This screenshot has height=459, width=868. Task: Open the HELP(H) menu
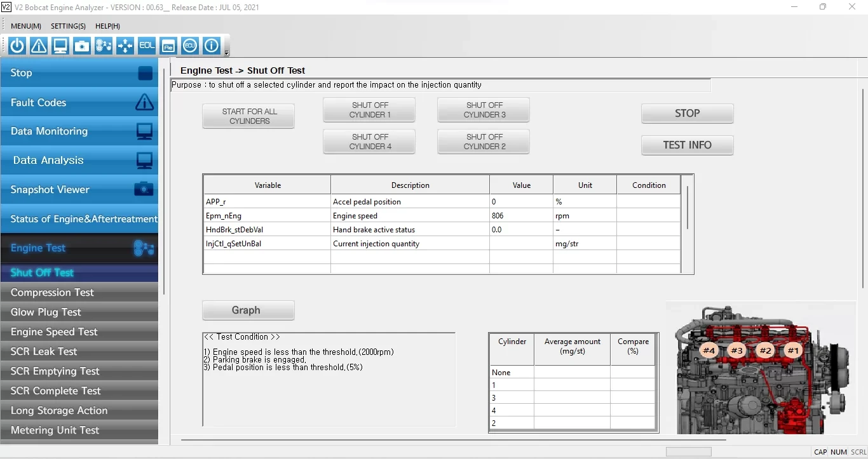(x=107, y=26)
